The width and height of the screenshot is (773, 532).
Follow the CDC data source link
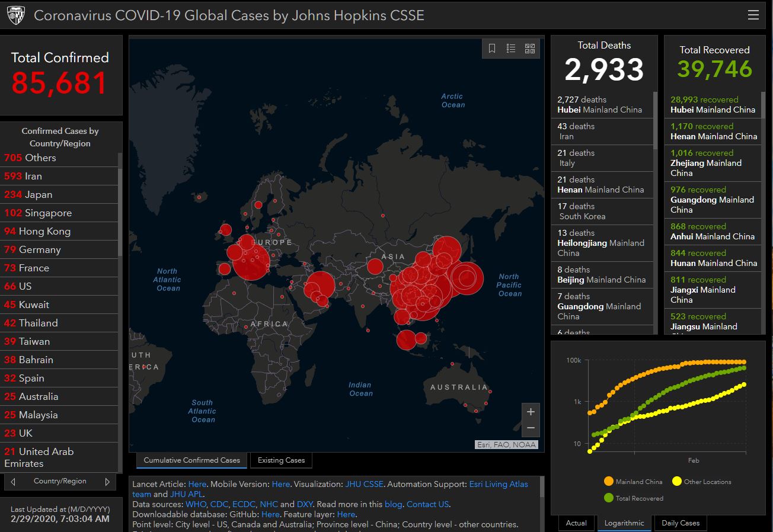tap(219, 504)
